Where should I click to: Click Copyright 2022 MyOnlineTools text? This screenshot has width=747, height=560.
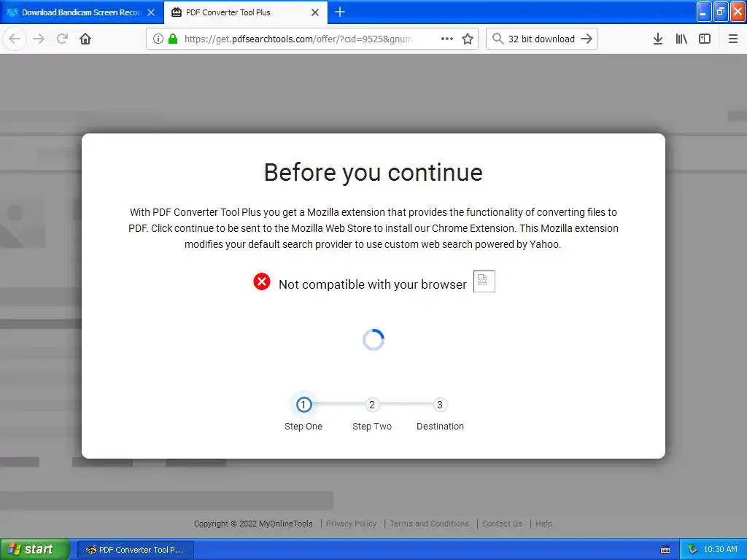(253, 524)
